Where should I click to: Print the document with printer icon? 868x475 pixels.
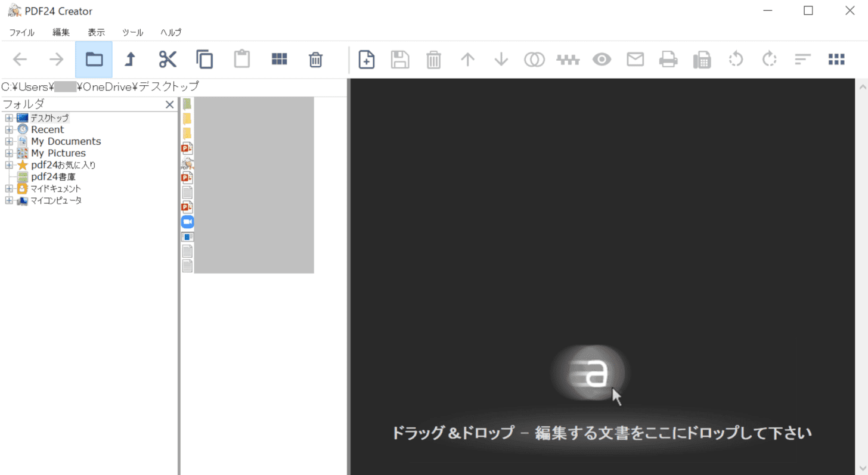pyautogui.click(x=668, y=59)
